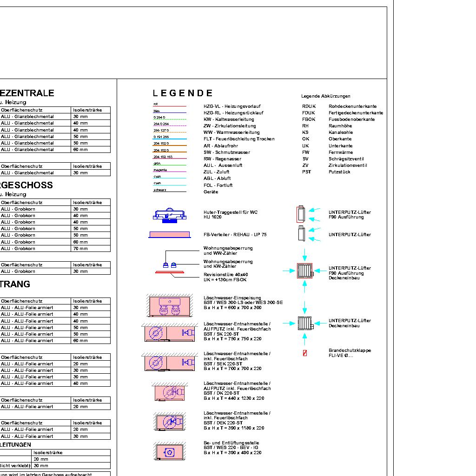This screenshot has width=476, height=476.
Task: Click the 70 mm Isolierstärke table cell
Action: click(x=91, y=248)
